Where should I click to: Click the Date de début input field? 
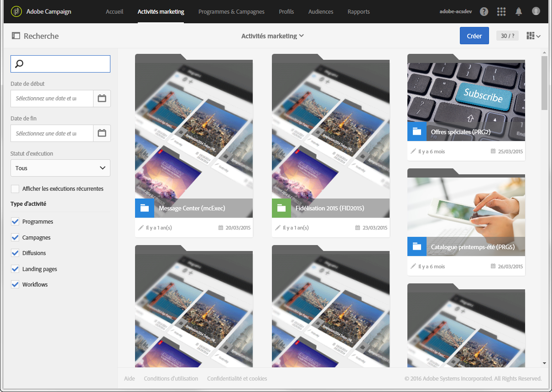pos(52,99)
